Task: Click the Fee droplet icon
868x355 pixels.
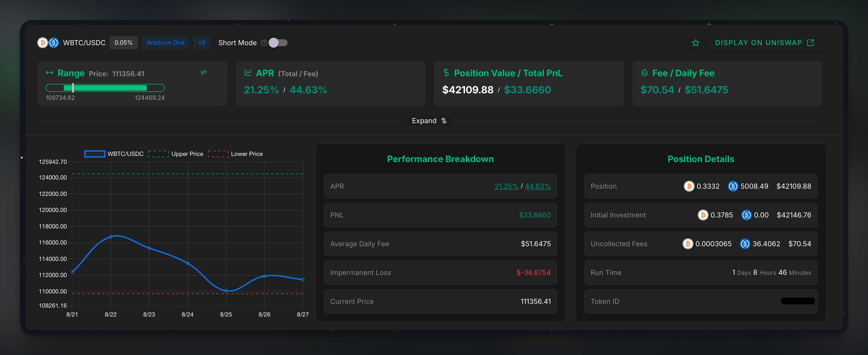Action: click(x=644, y=73)
